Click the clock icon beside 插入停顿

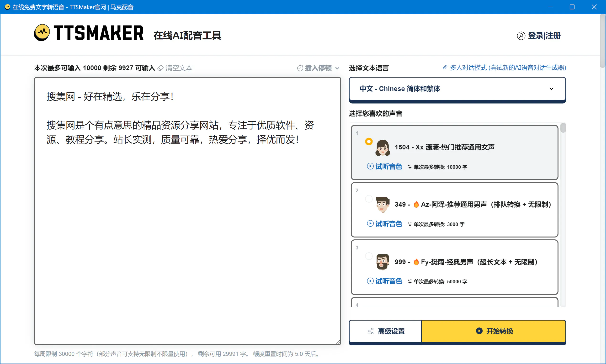tap(300, 68)
